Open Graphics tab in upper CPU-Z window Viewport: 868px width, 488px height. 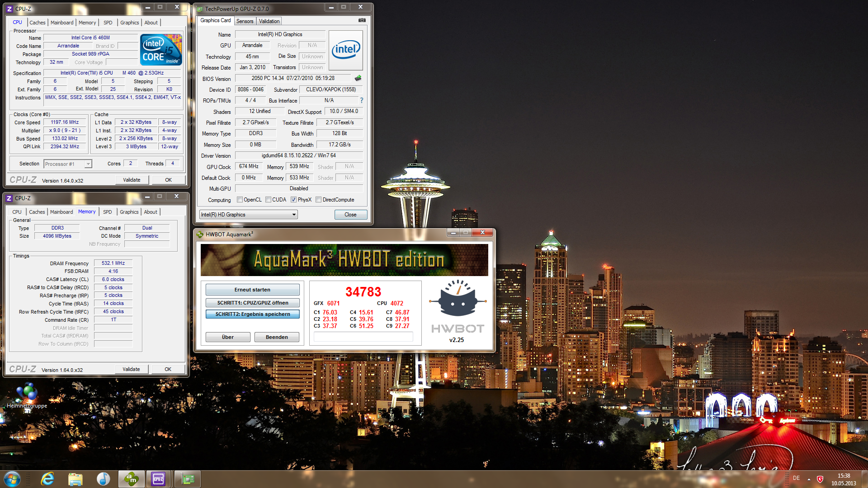pos(130,23)
